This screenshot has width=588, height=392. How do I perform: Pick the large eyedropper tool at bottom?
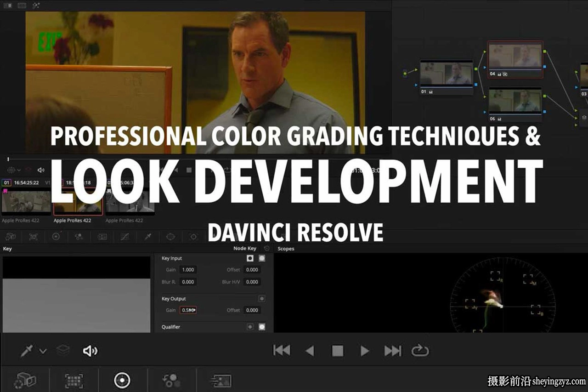coord(26,352)
